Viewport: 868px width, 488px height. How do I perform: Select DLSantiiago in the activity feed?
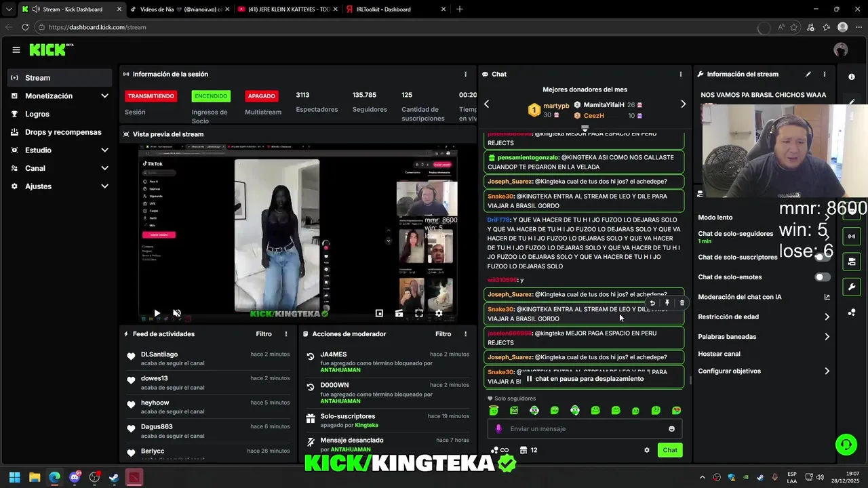pyautogui.click(x=159, y=354)
